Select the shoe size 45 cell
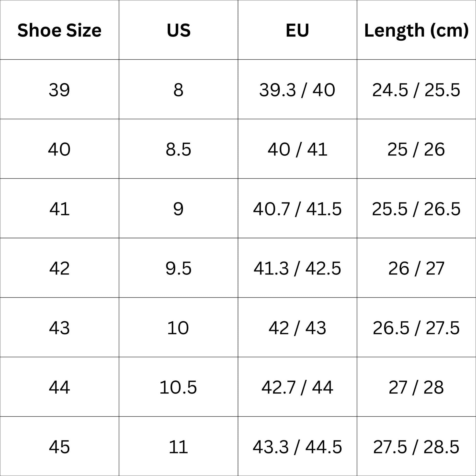The image size is (476, 476). (x=59, y=447)
